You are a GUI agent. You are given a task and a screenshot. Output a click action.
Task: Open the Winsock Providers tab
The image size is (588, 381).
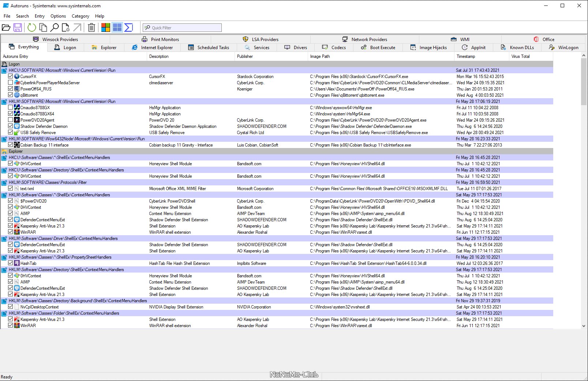56,39
